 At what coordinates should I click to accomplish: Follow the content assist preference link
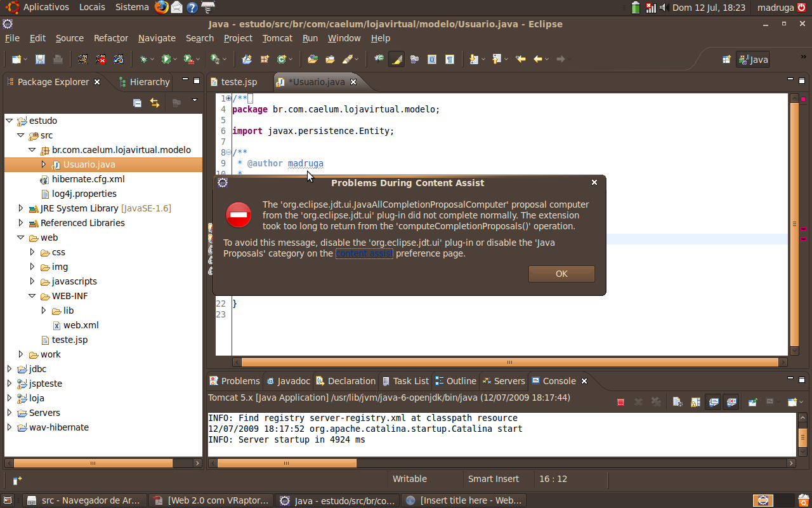point(364,253)
